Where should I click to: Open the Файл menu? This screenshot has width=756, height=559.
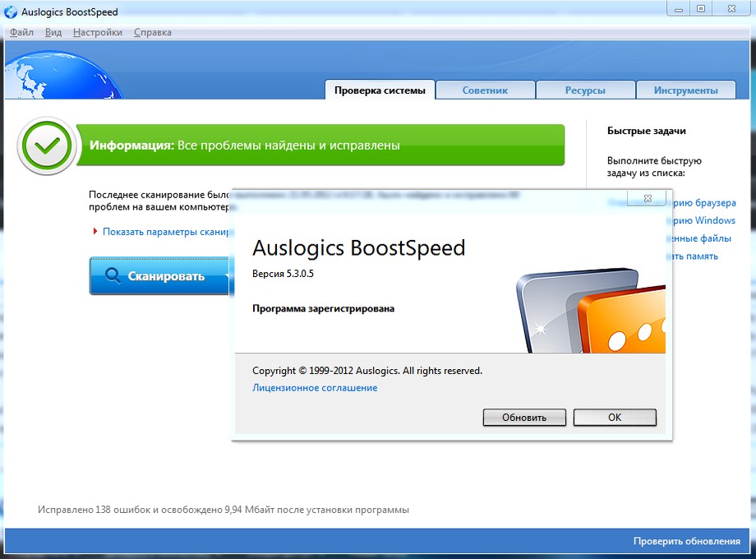tap(21, 32)
